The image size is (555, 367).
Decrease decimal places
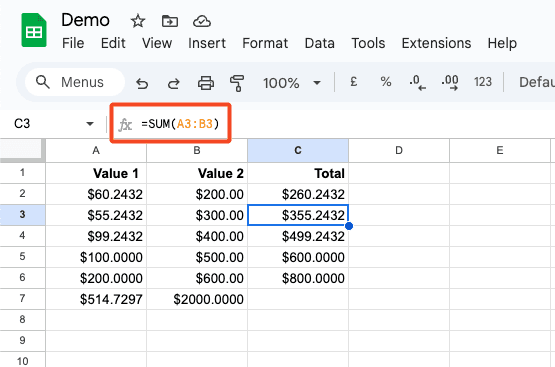point(417,83)
